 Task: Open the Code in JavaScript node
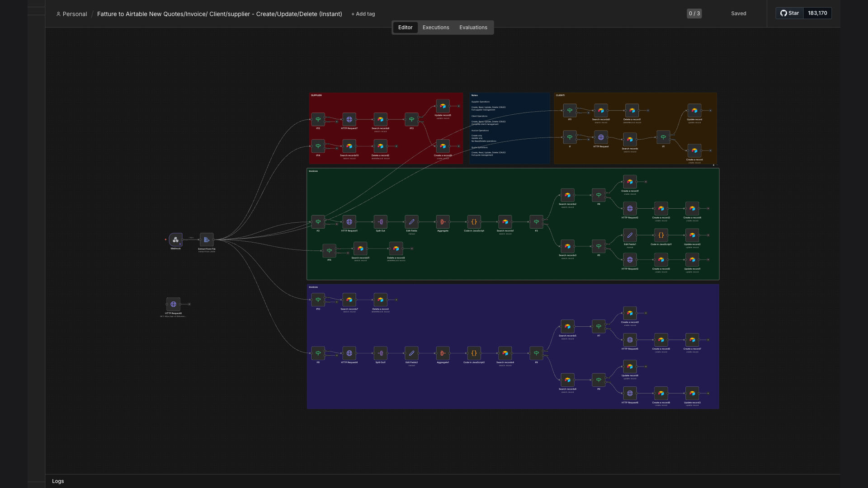[x=474, y=222]
